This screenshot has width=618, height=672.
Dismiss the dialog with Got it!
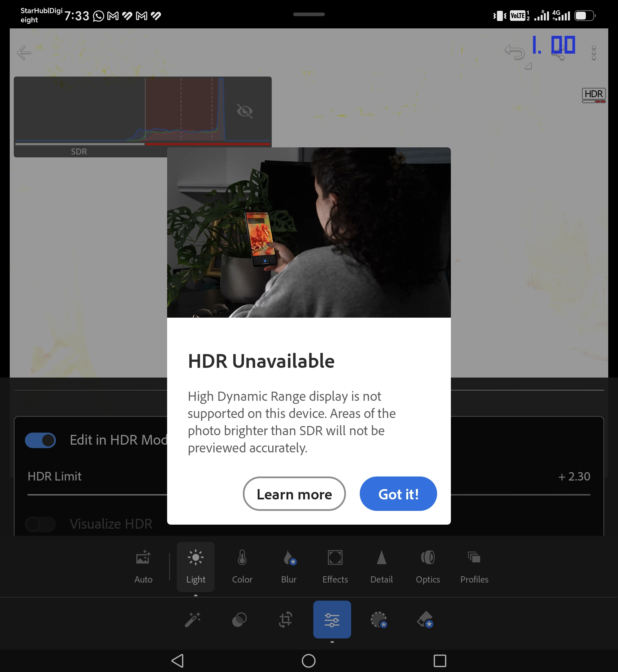point(398,494)
